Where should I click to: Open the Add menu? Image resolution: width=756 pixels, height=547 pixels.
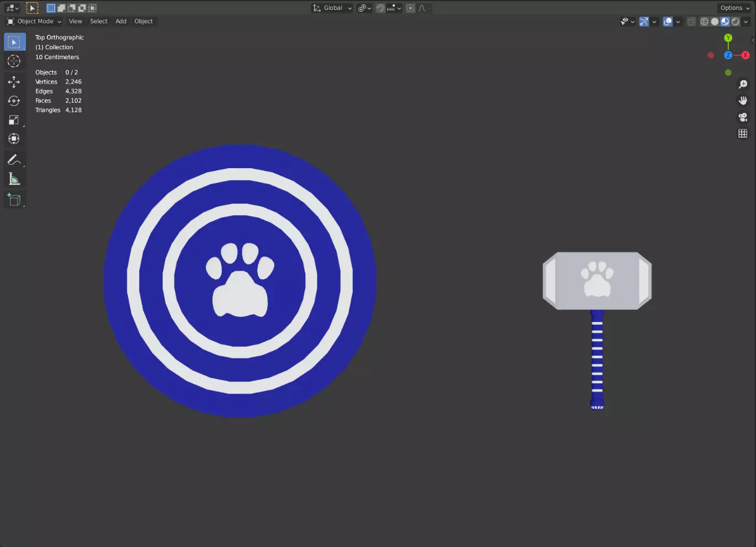(121, 22)
